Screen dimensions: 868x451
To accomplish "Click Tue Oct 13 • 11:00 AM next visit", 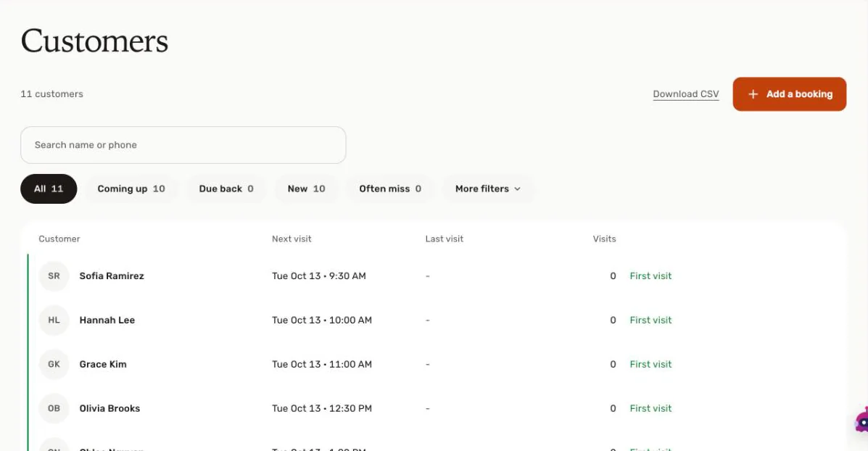I will click(322, 364).
